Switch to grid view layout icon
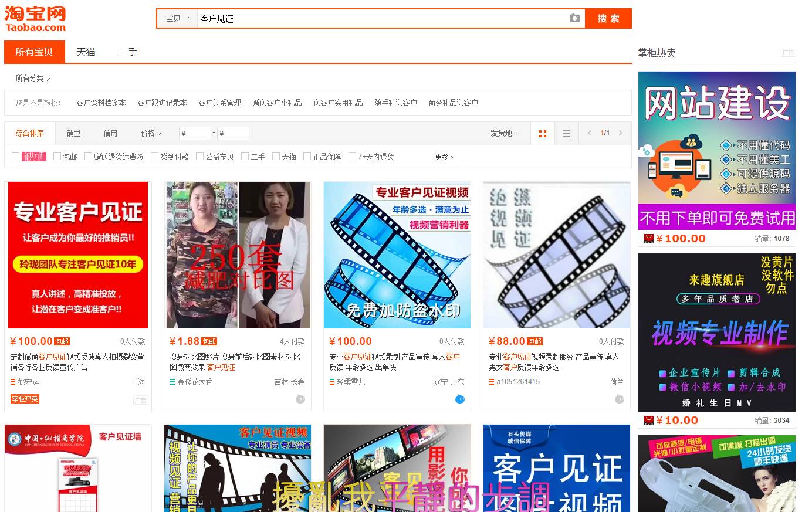812x512 pixels. point(543,134)
